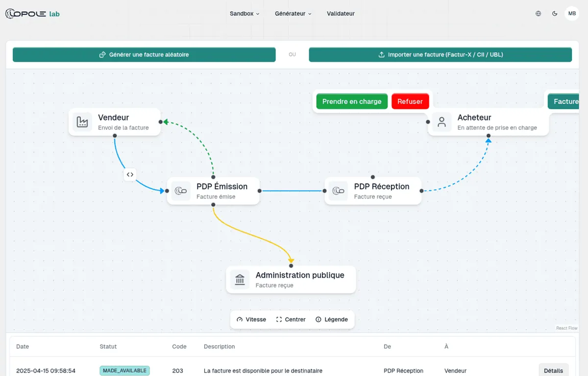Image resolution: width=588 pixels, height=376 pixels.
Task: Click the Acheteur person icon
Action: [x=441, y=122]
